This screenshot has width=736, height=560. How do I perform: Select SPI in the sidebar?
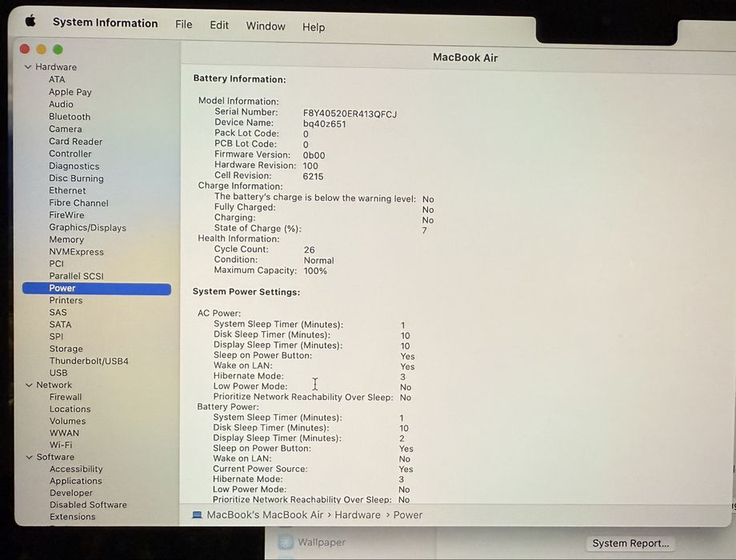coord(56,337)
